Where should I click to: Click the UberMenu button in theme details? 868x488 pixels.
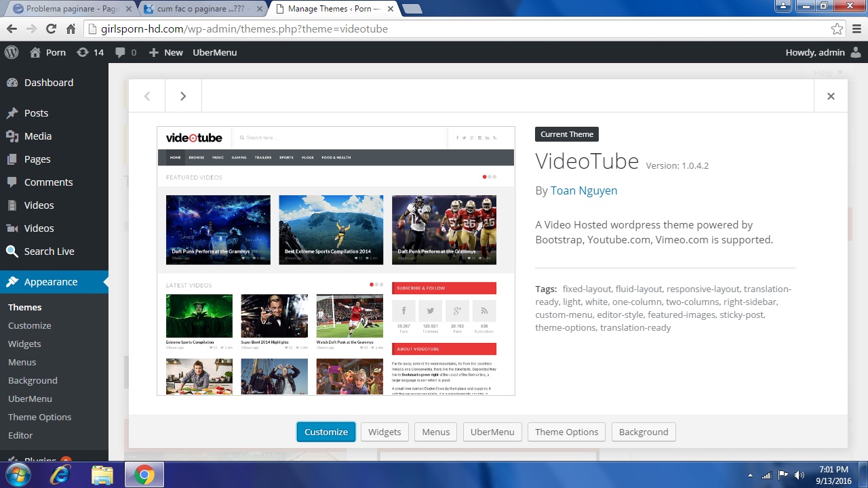(x=492, y=432)
